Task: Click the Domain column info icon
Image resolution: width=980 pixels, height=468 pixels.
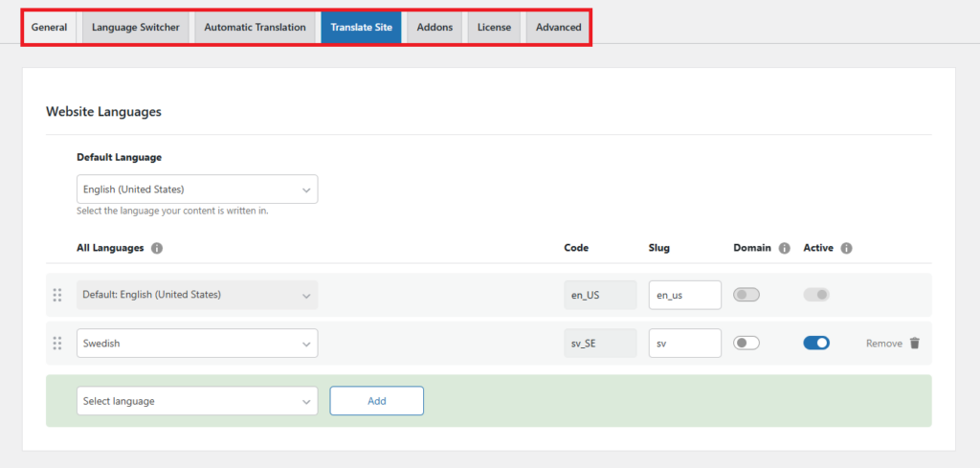Action: [x=784, y=248]
